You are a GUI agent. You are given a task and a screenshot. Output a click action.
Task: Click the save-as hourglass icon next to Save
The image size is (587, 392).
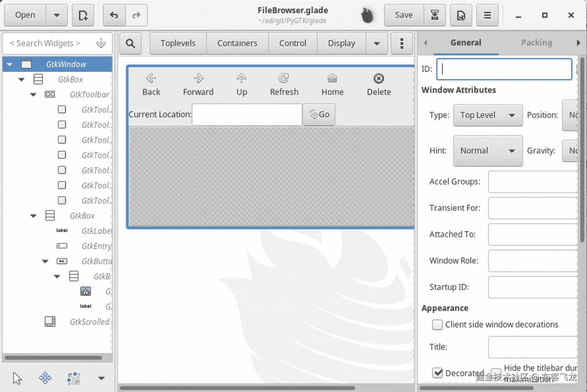(435, 15)
